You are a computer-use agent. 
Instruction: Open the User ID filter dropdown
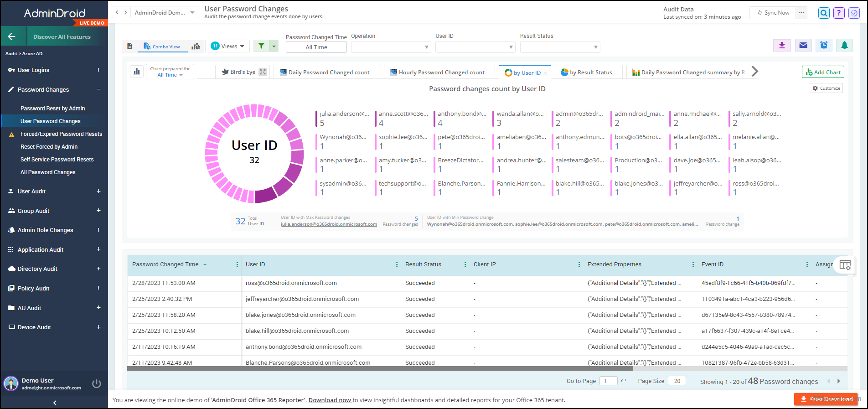475,47
